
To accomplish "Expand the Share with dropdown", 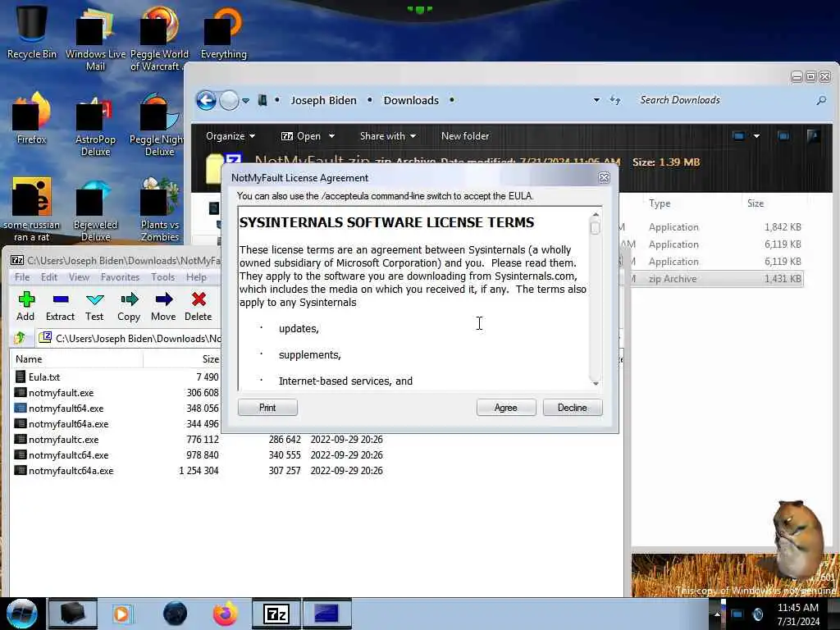I will [x=388, y=136].
